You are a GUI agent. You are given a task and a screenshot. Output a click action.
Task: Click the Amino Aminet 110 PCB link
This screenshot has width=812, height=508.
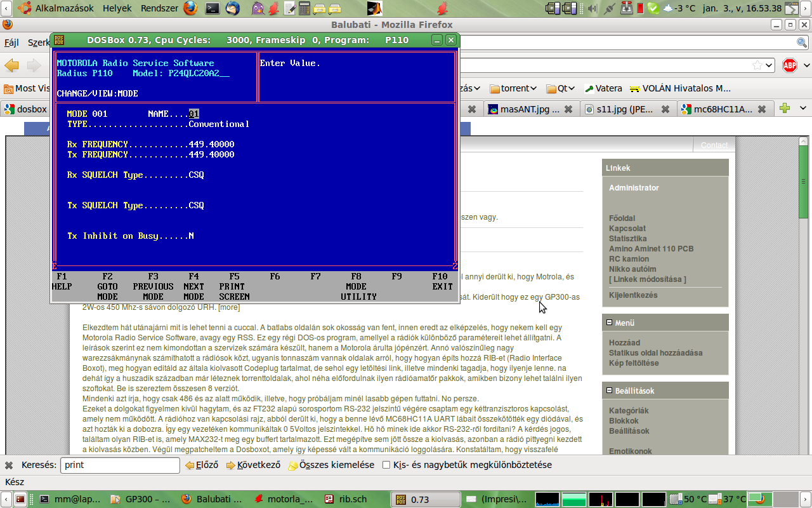[651, 249]
